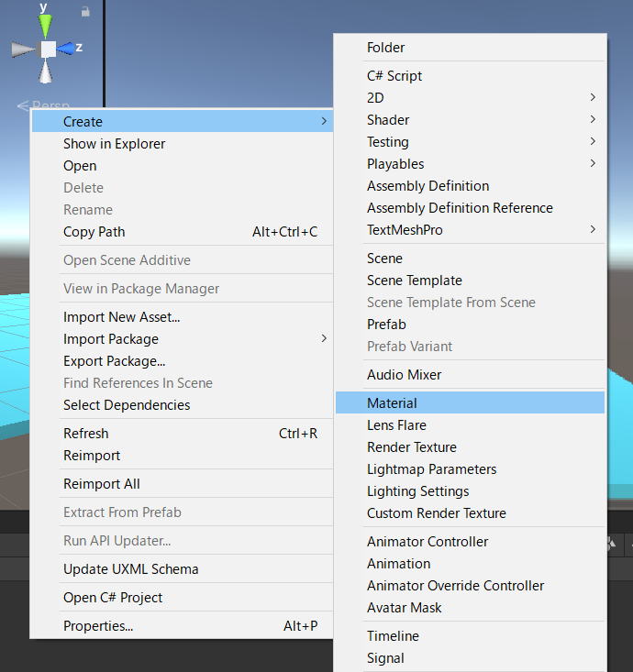Image resolution: width=633 pixels, height=672 pixels.
Task: Expand the Testing submenu
Action: [x=470, y=141]
